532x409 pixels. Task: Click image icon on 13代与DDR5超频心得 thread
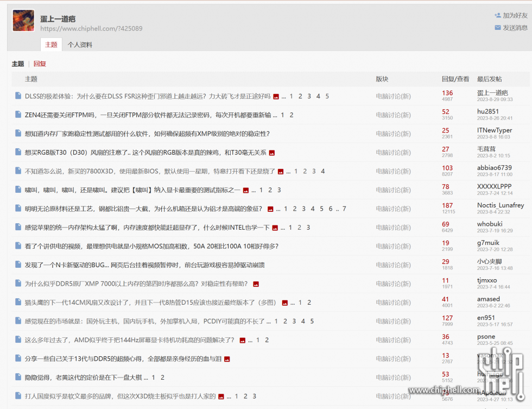coord(227,359)
